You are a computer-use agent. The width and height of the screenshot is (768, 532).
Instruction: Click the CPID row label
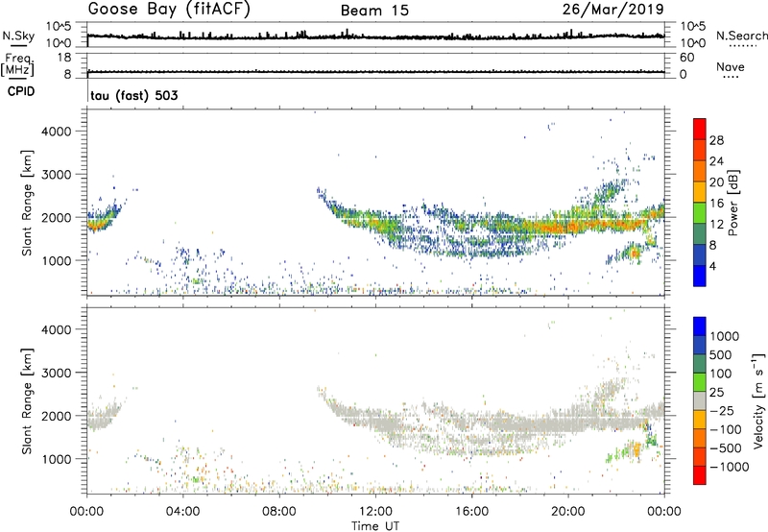21,91
